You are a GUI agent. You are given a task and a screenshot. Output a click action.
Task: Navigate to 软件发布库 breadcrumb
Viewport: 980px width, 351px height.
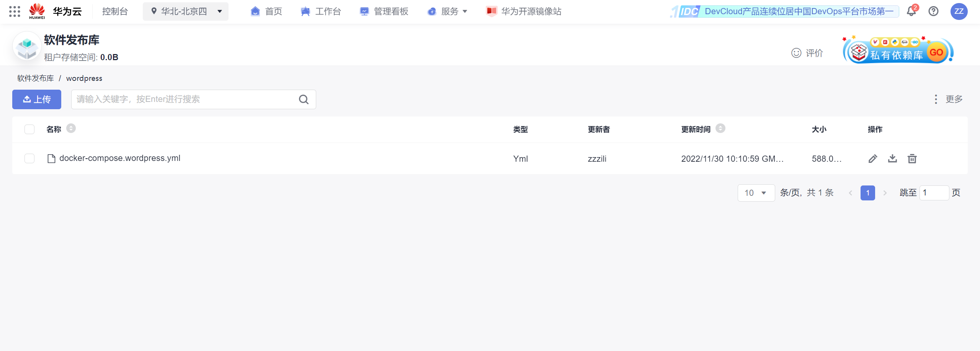[36, 78]
